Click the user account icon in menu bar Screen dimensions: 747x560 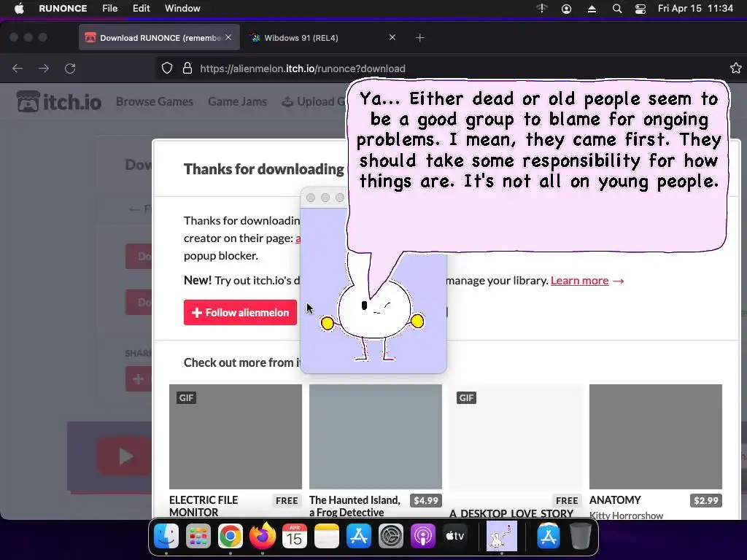click(566, 9)
